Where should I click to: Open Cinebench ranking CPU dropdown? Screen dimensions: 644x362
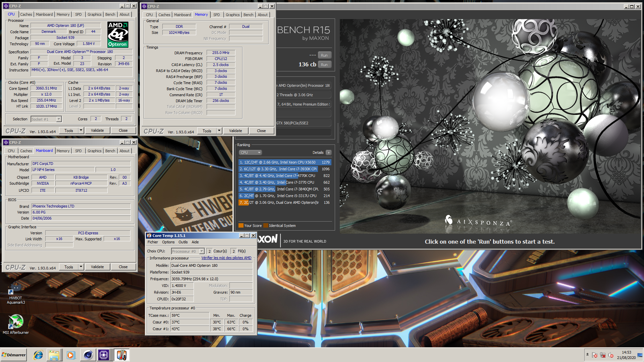point(250,153)
